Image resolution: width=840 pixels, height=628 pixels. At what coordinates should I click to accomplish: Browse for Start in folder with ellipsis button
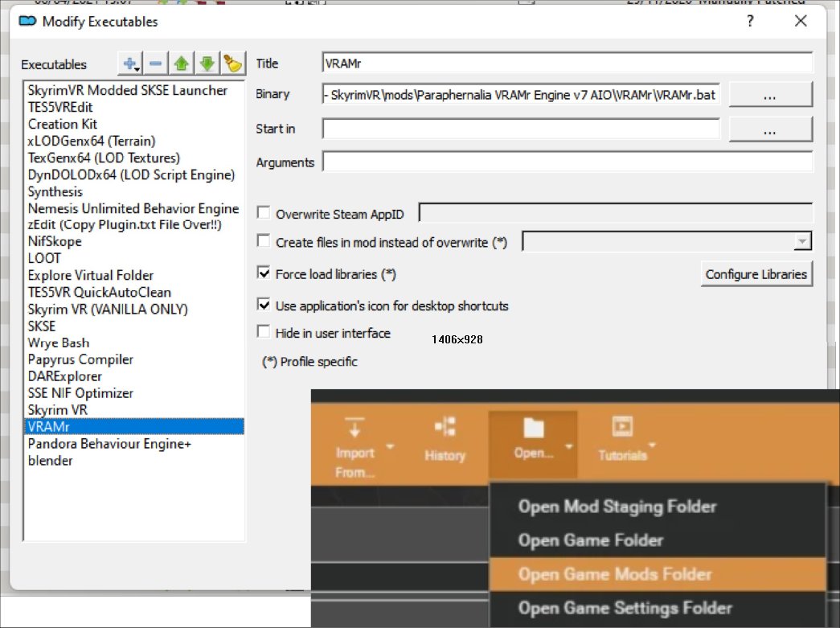[770, 129]
